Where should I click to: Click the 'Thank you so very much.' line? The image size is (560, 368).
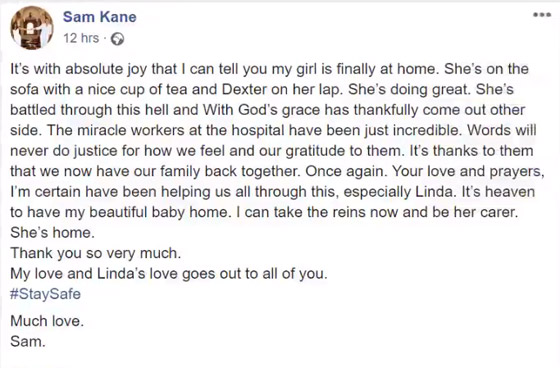coord(95,253)
